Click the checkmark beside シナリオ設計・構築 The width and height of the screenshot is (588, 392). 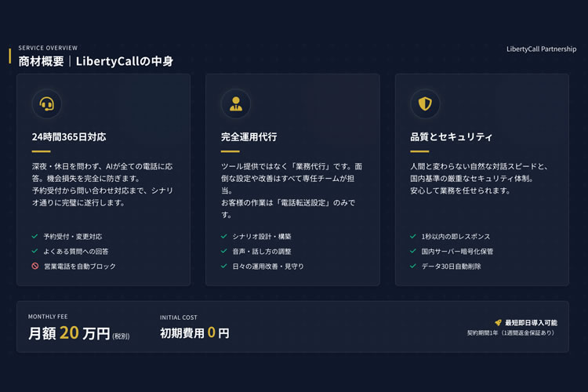pyautogui.click(x=223, y=236)
